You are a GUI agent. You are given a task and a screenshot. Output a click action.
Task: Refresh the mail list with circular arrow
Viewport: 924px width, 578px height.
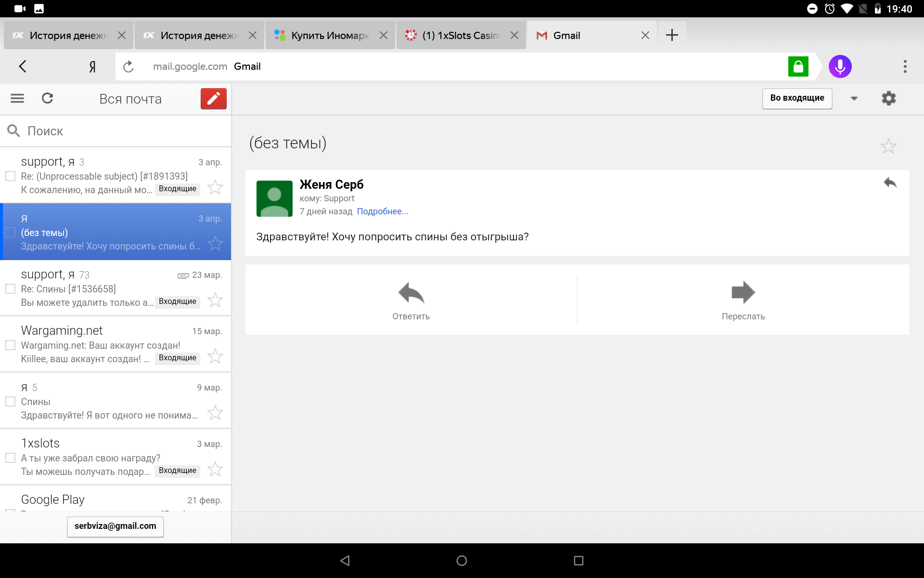point(47,99)
